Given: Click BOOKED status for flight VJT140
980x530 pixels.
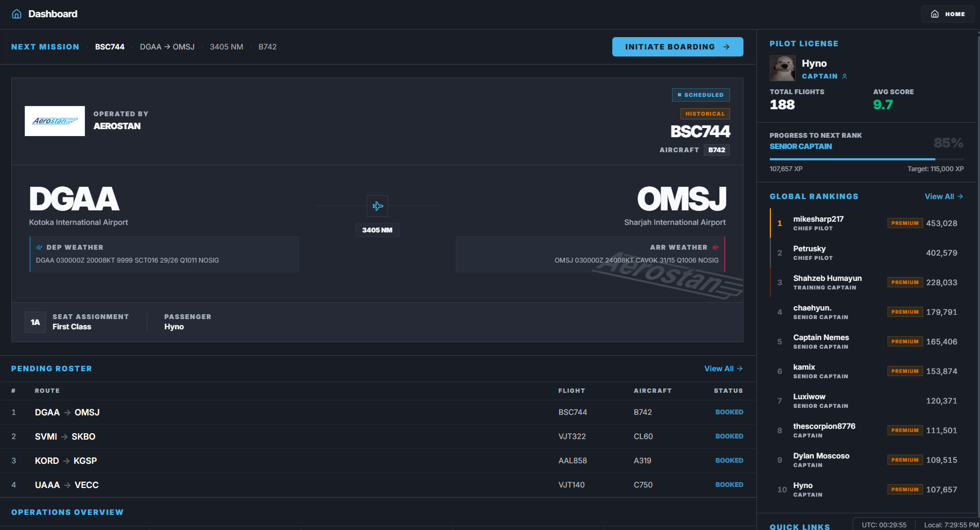Looking at the screenshot, I should [729, 485].
